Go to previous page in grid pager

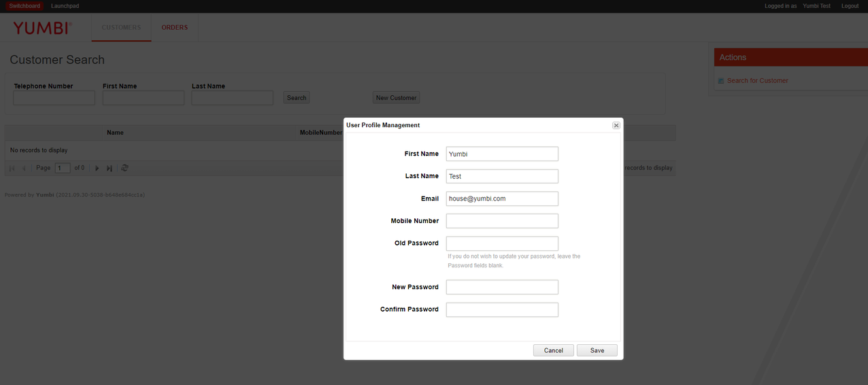pyautogui.click(x=24, y=168)
